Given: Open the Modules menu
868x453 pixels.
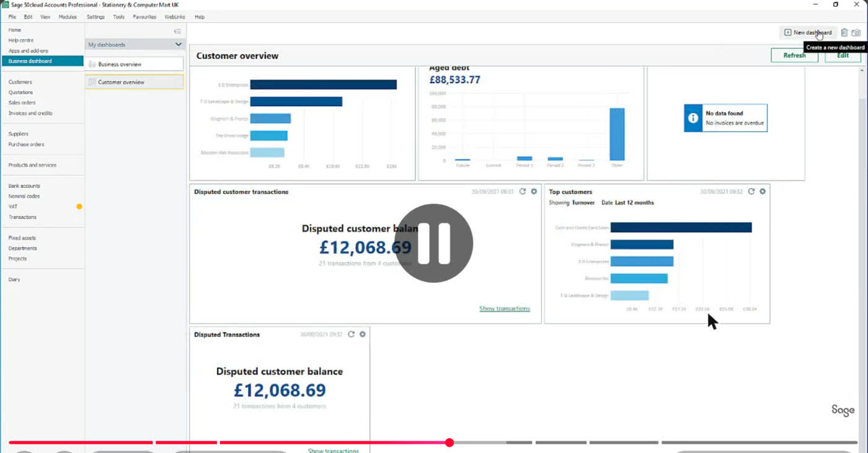Looking at the screenshot, I should (68, 17).
